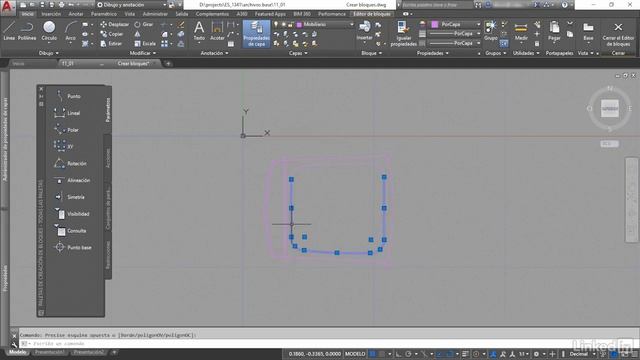Open the Insertar ribbon tab

coord(51,14)
